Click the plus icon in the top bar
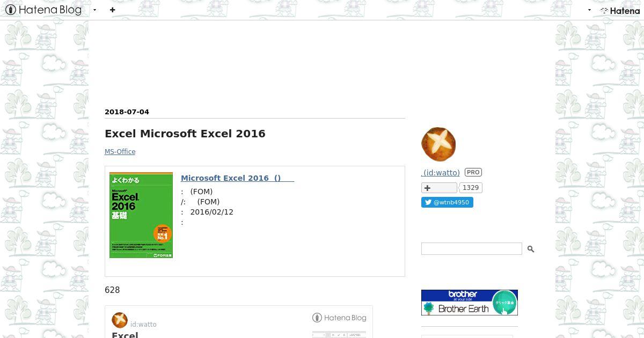Viewport: 644px width, 338px height. click(113, 10)
